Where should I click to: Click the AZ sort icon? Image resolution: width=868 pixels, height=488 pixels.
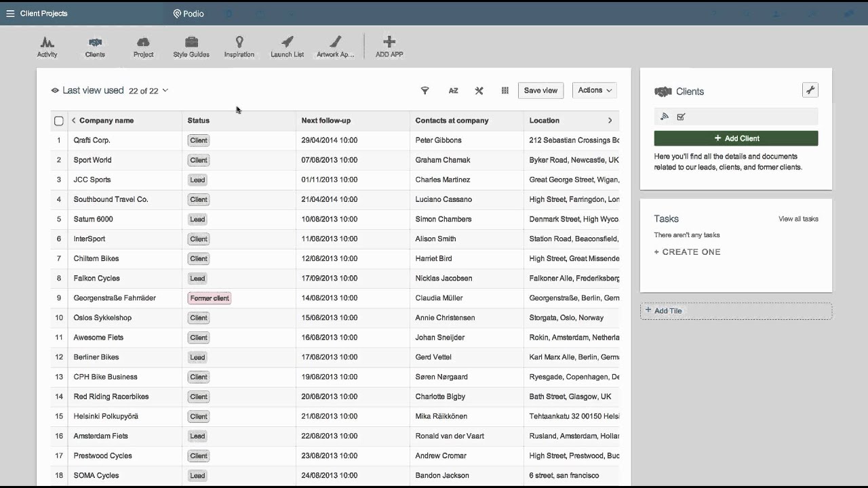[453, 90]
